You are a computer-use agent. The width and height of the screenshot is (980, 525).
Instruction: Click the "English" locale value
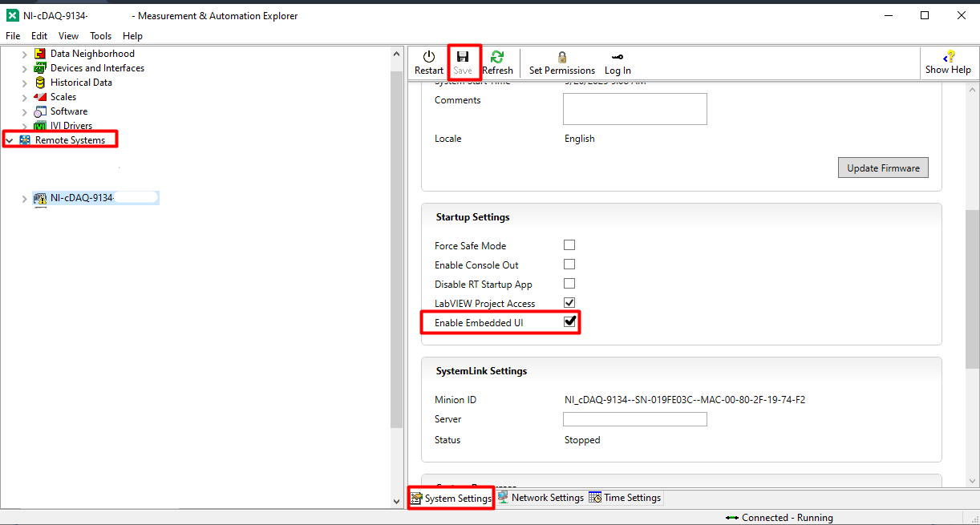tap(580, 139)
